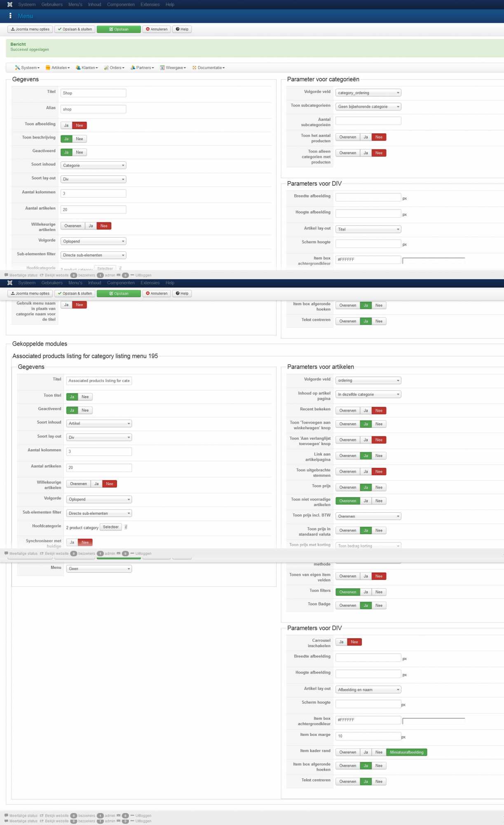Open the Partners icon menu
This screenshot has height=825, width=504.
coord(133,68)
